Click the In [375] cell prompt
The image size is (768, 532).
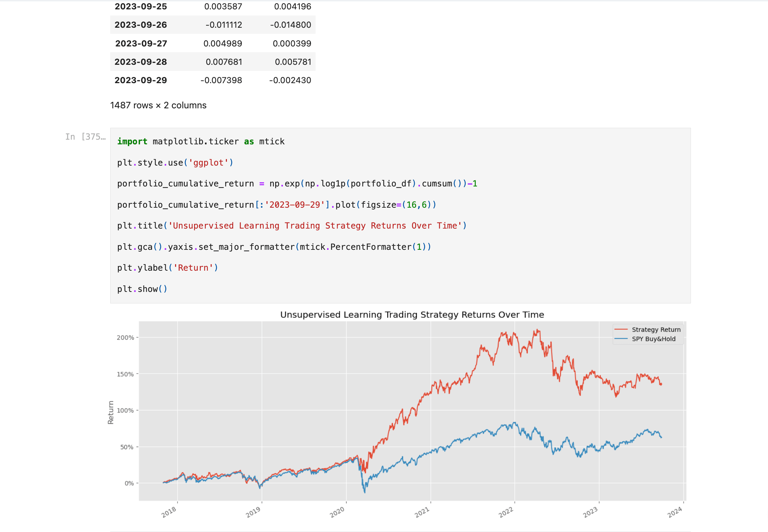click(85, 137)
